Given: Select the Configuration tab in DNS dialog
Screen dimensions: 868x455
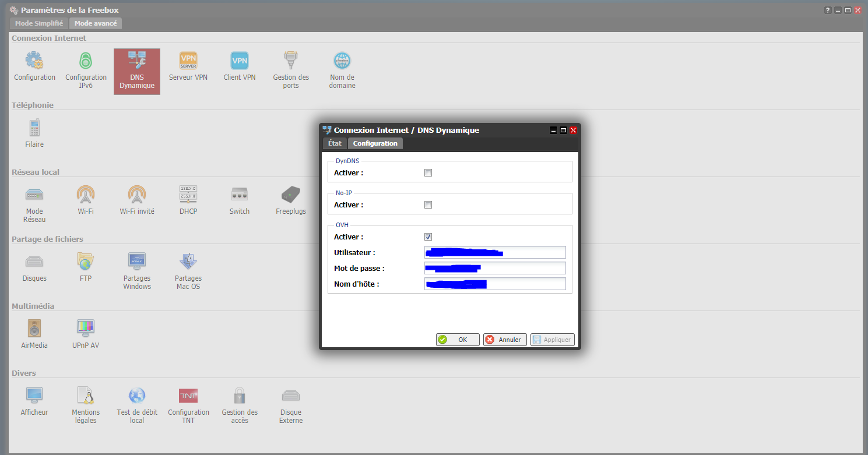Looking at the screenshot, I should [x=375, y=143].
